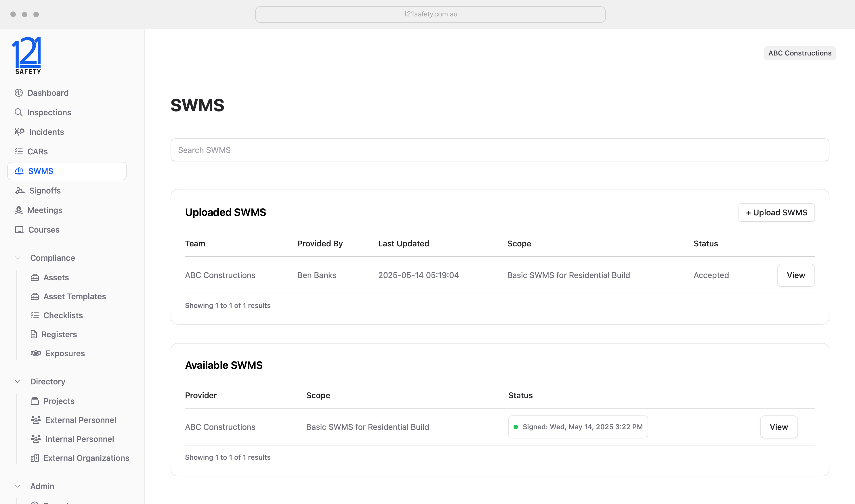View the signed Available SWMS entry

[x=778, y=427]
